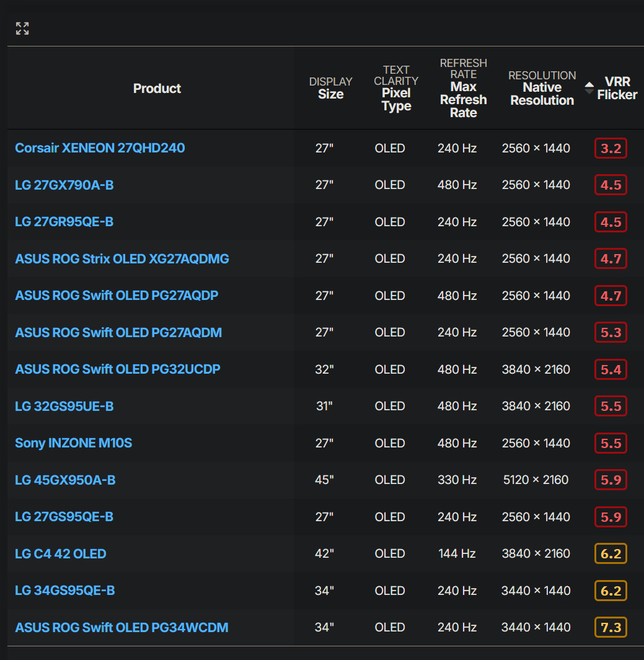Click the 31" display size cell

325,406
